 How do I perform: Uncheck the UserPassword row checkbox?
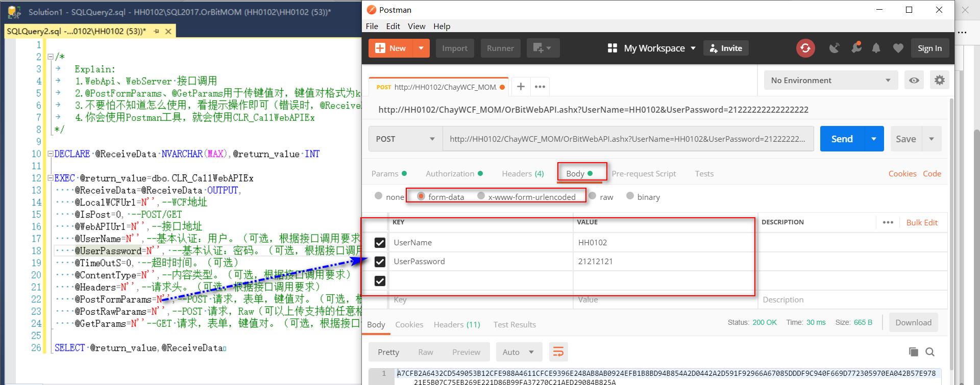pyautogui.click(x=380, y=262)
